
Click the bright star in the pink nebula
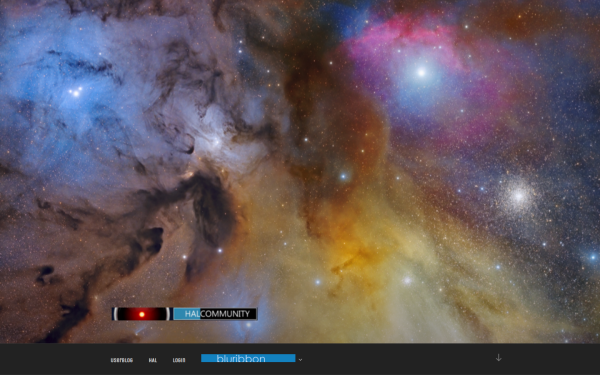coord(421,72)
